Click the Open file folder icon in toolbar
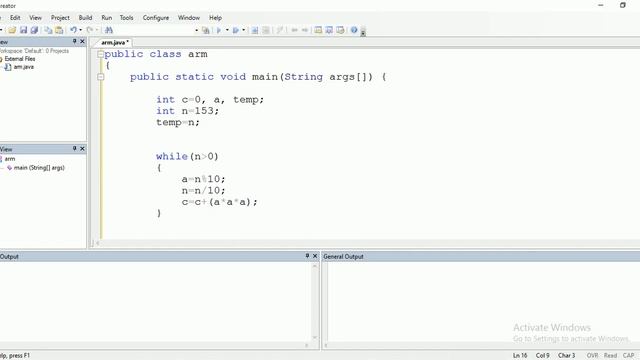 [12, 30]
